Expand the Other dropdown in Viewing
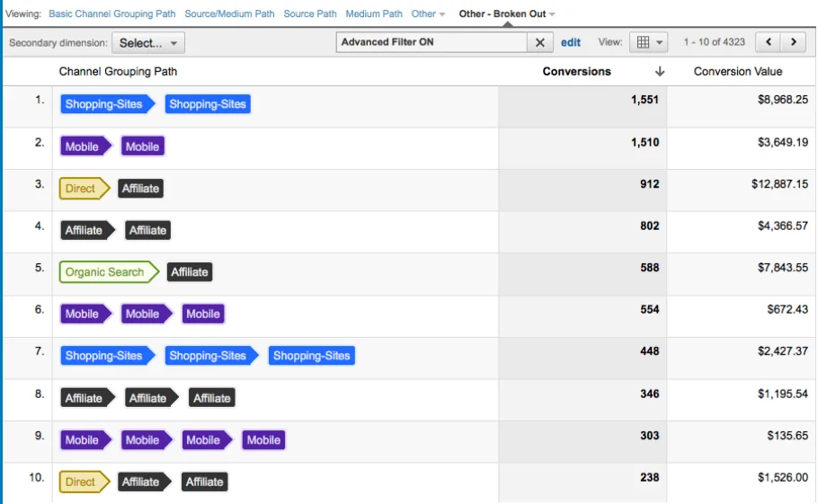The width and height of the screenshot is (818, 504). pyautogui.click(x=428, y=14)
